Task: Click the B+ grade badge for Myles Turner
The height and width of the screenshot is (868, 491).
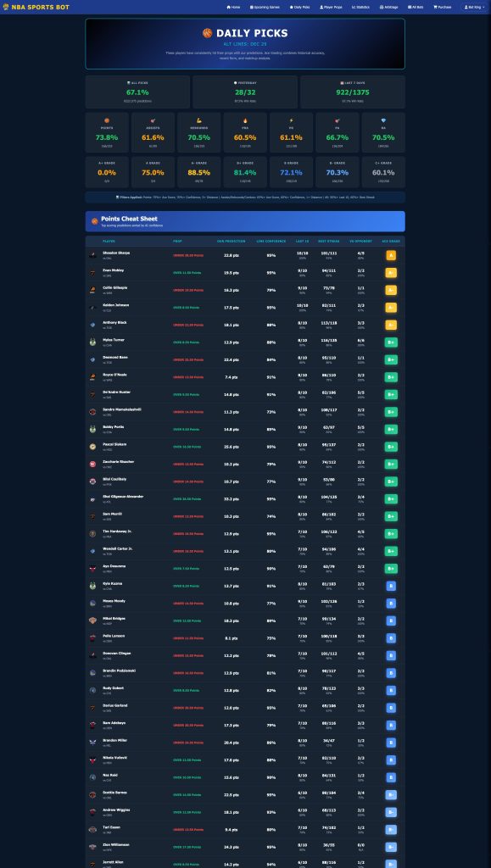Action: click(391, 342)
